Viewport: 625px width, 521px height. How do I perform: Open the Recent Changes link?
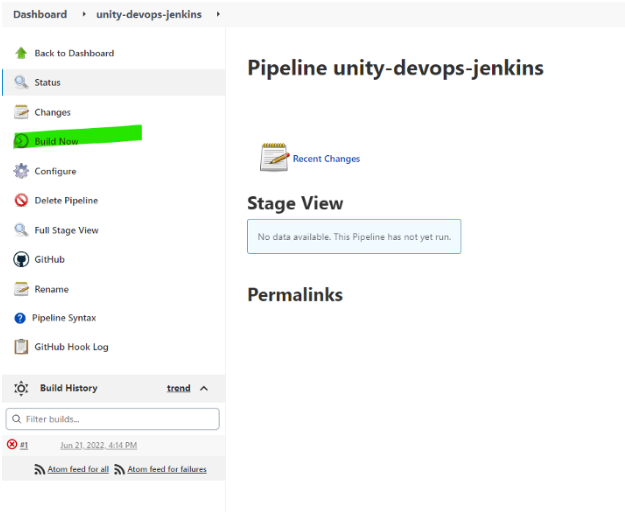(x=326, y=159)
